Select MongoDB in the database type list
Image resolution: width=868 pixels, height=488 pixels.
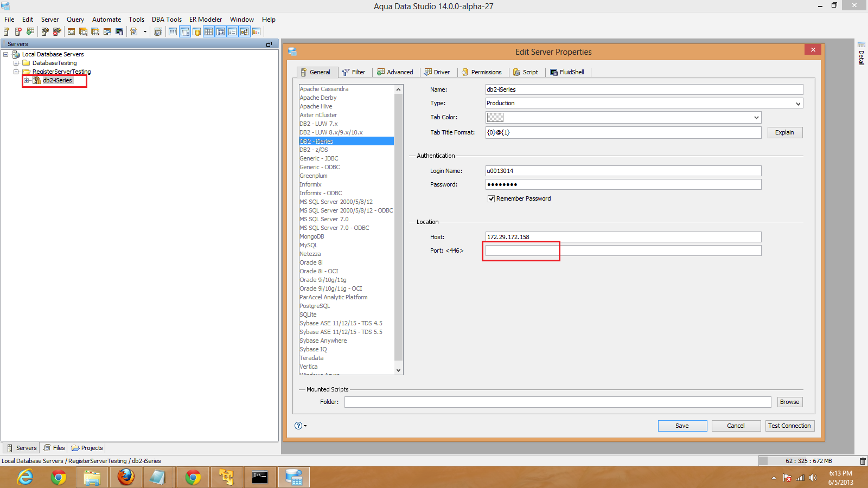[312, 236]
